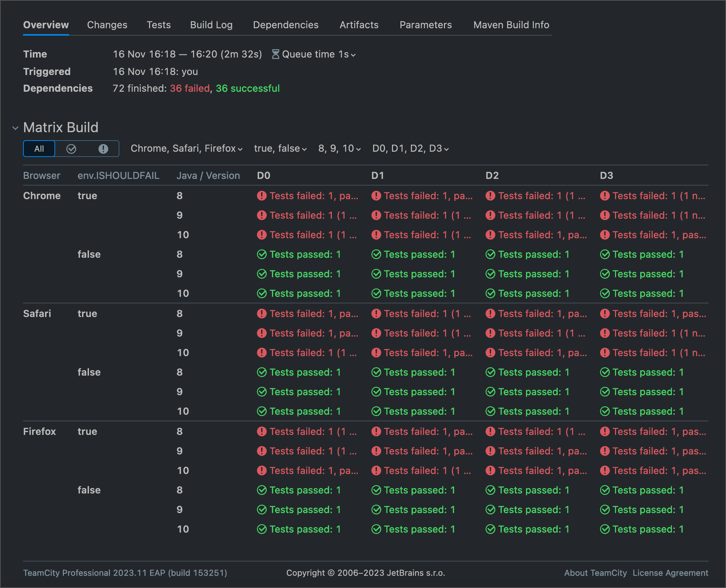Click passed checkmark for Safari false Java 10 D3
This screenshot has width=726, height=588.
pos(605,412)
